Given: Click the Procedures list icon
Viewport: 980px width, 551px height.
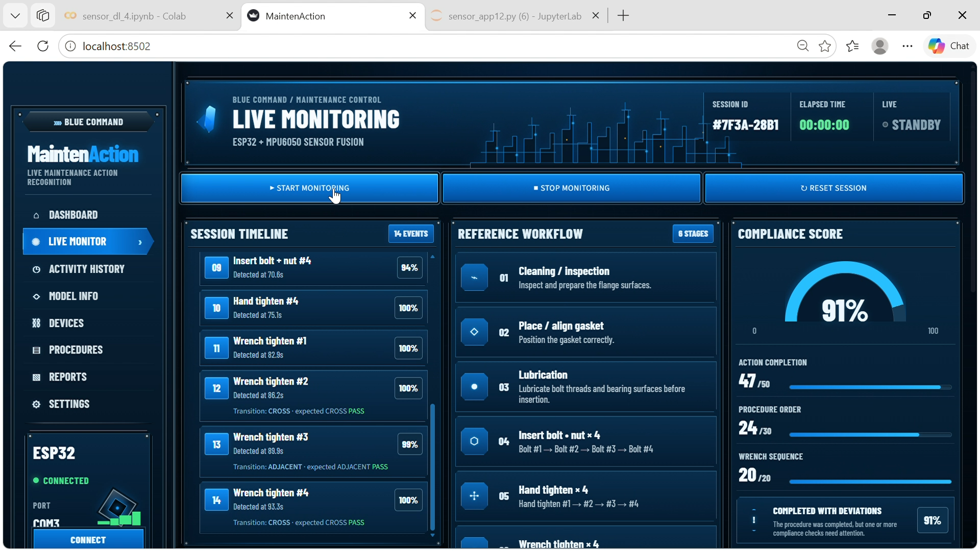Looking at the screenshot, I should point(36,350).
